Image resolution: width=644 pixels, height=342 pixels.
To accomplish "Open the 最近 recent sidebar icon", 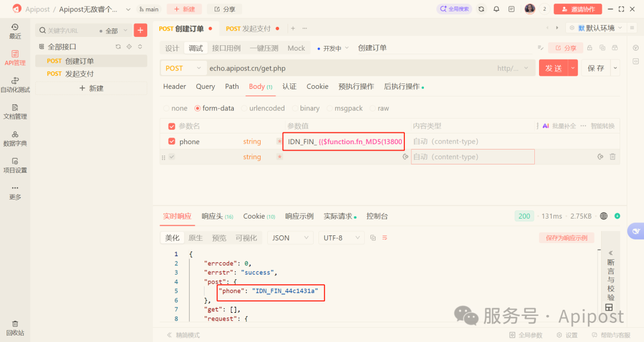I will pyautogui.click(x=15, y=31).
